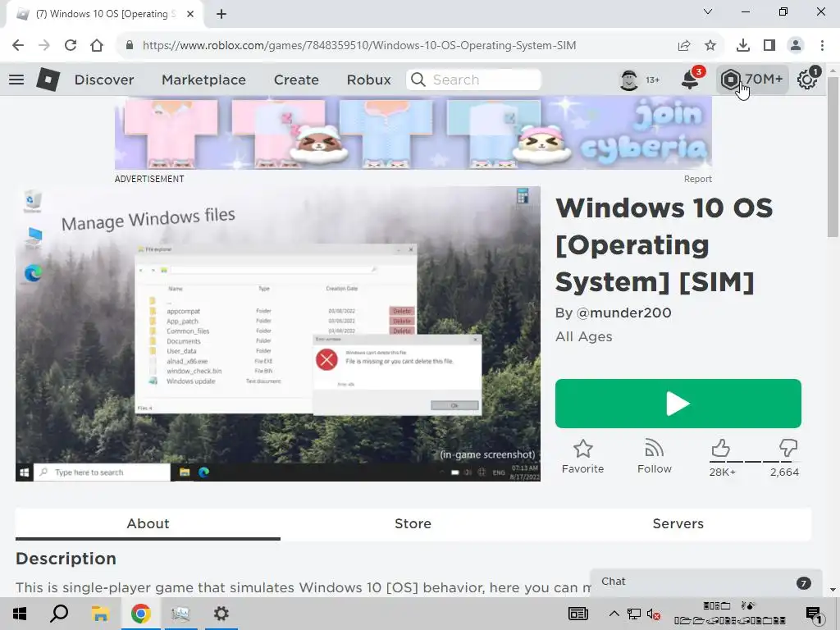Bookmark this page with star
This screenshot has height=630, width=840.
[710, 46]
